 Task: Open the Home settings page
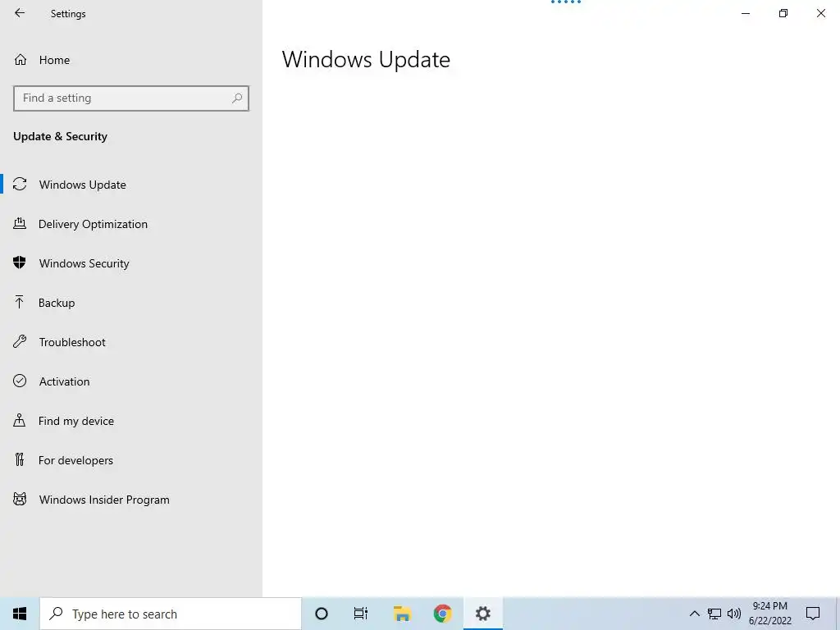pos(131,60)
